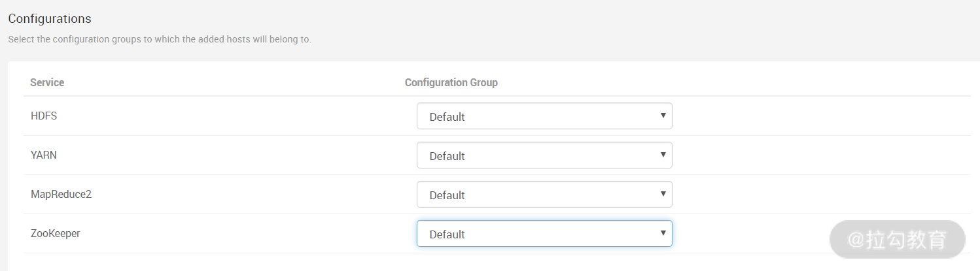Click the 拉勾教育 watermark badge

tap(898, 240)
